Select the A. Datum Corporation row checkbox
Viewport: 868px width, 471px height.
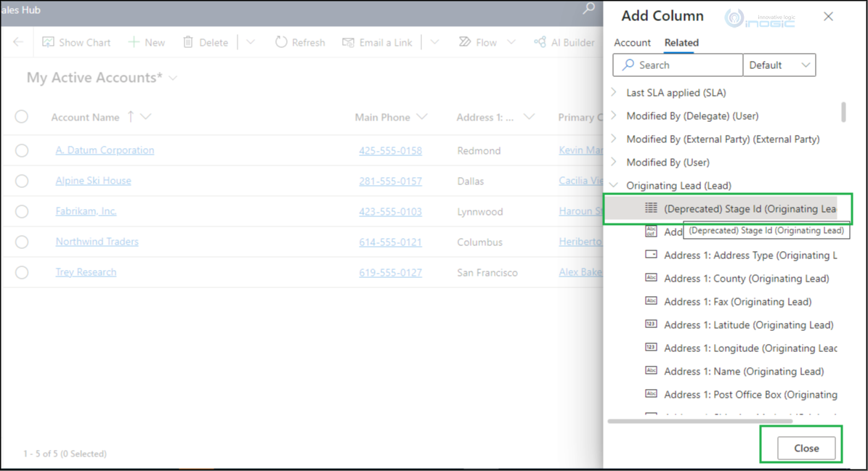[x=22, y=150]
